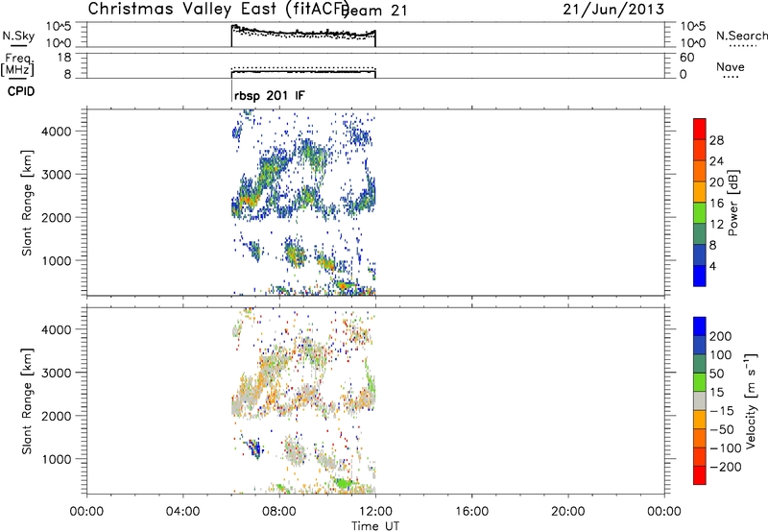
Task: Click 'Slant Range [km]' label of Power panel
Action: coord(27,203)
